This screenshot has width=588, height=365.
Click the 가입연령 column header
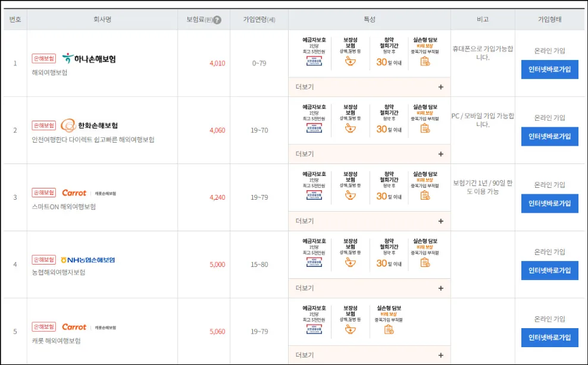pyautogui.click(x=259, y=20)
